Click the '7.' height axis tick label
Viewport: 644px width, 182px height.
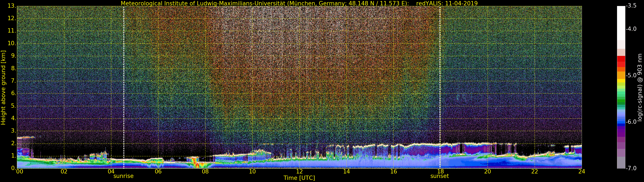(13, 81)
